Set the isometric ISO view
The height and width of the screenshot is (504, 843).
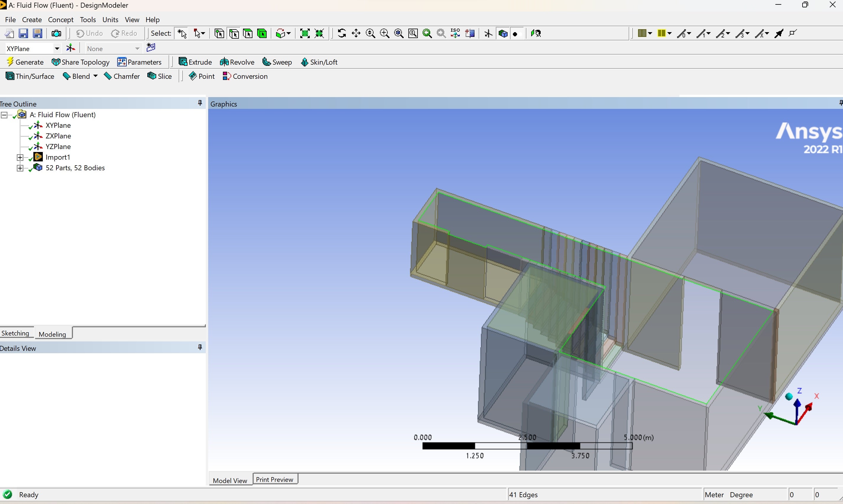(x=455, y=33)
